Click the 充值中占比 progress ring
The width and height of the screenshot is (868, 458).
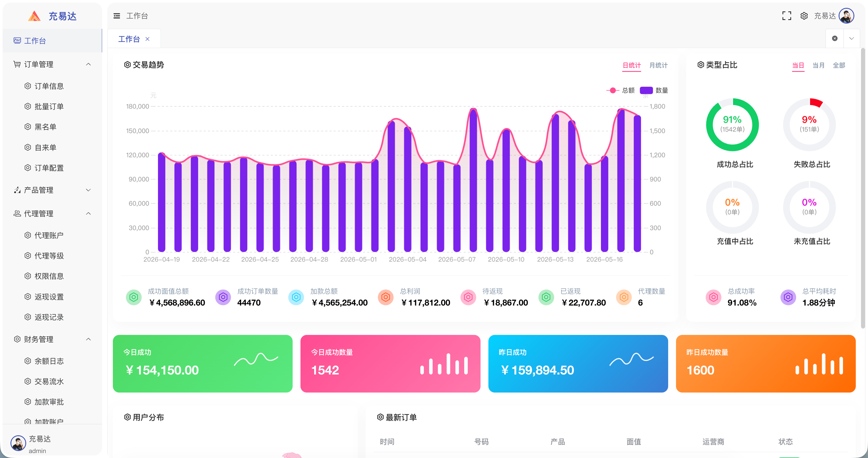pos(732,207)
